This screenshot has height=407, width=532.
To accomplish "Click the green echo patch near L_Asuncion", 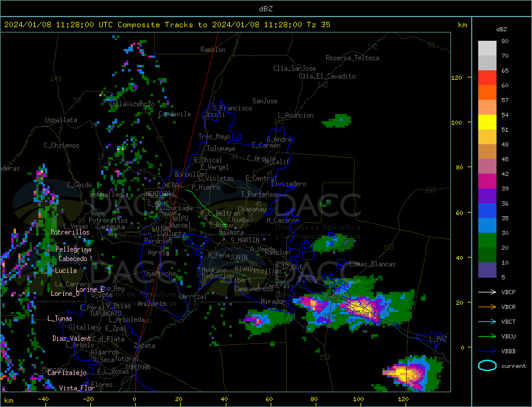I will 337,121.
